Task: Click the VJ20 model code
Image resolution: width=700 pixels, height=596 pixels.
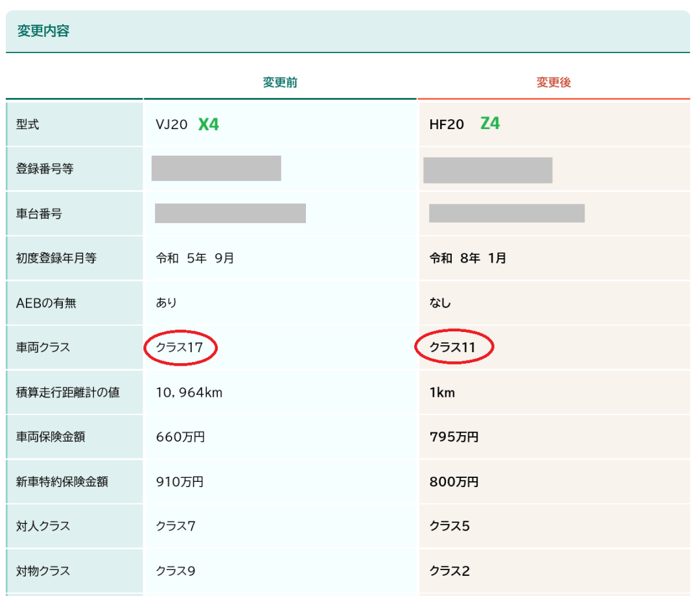Action: (172, 125)
